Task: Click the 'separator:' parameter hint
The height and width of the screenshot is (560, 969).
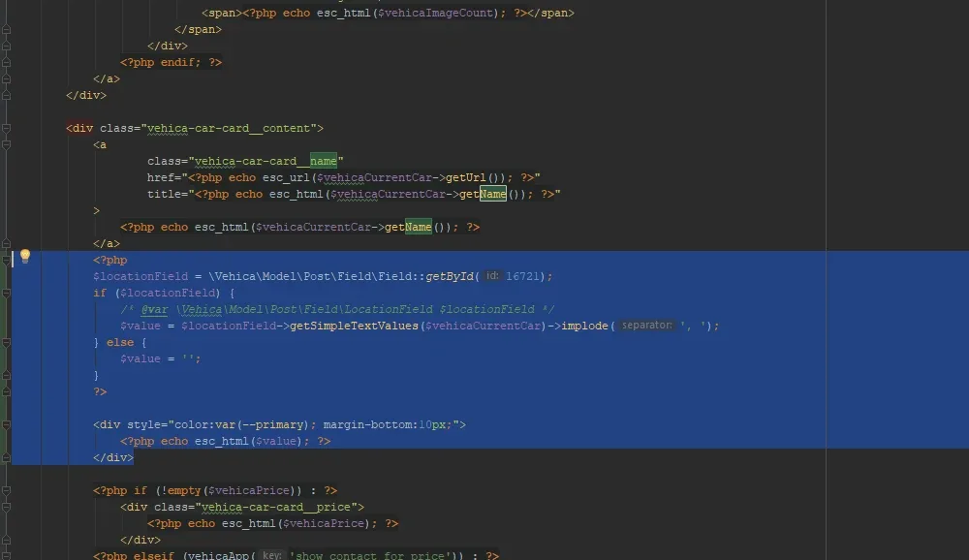Action: [646, 326]
